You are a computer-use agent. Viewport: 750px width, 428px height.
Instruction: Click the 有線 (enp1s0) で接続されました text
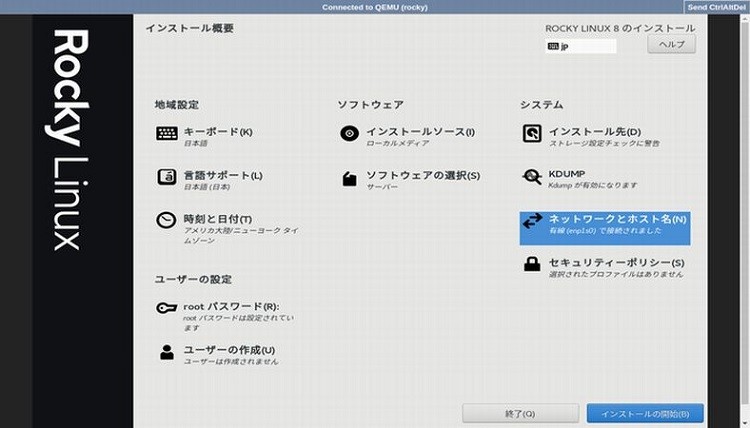point(605,230)
